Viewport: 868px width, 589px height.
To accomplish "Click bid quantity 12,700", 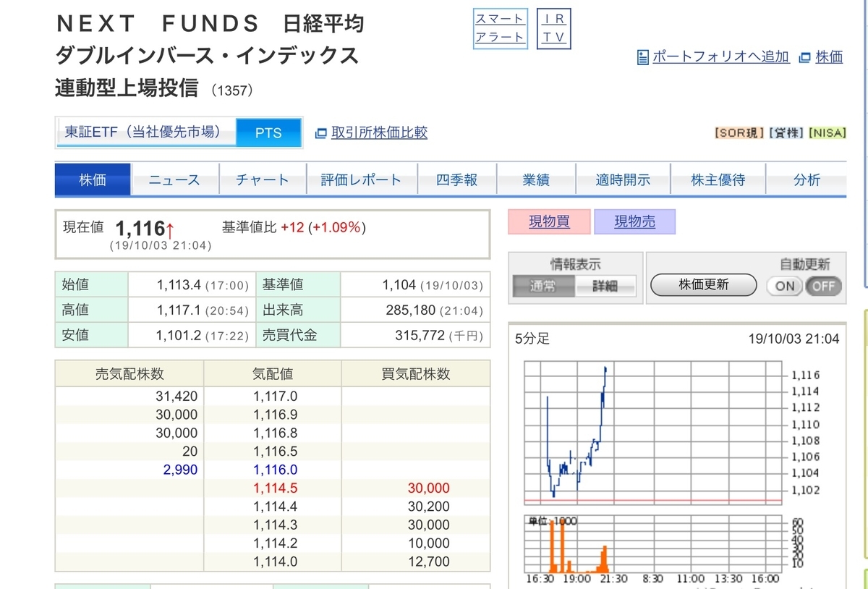I will coord(428,562).
